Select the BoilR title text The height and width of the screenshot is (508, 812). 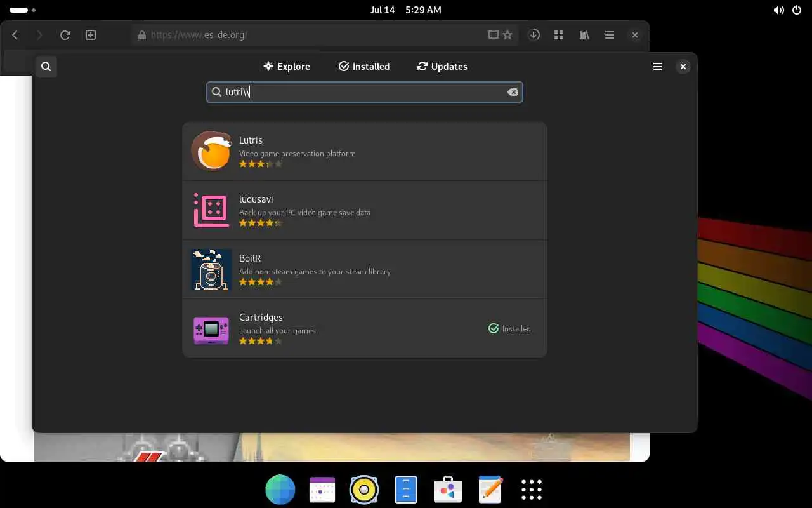tap(250, 258)
